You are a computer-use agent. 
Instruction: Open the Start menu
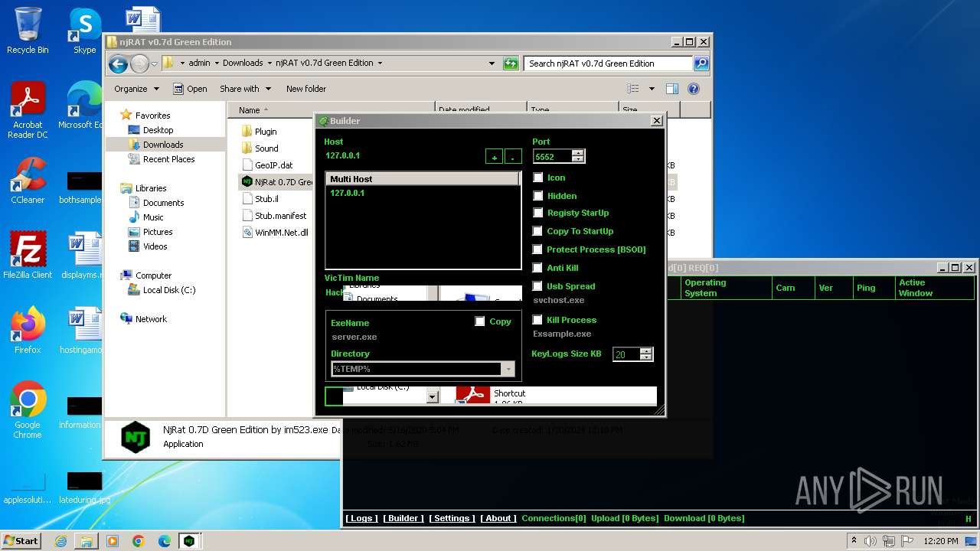[21, 540]
